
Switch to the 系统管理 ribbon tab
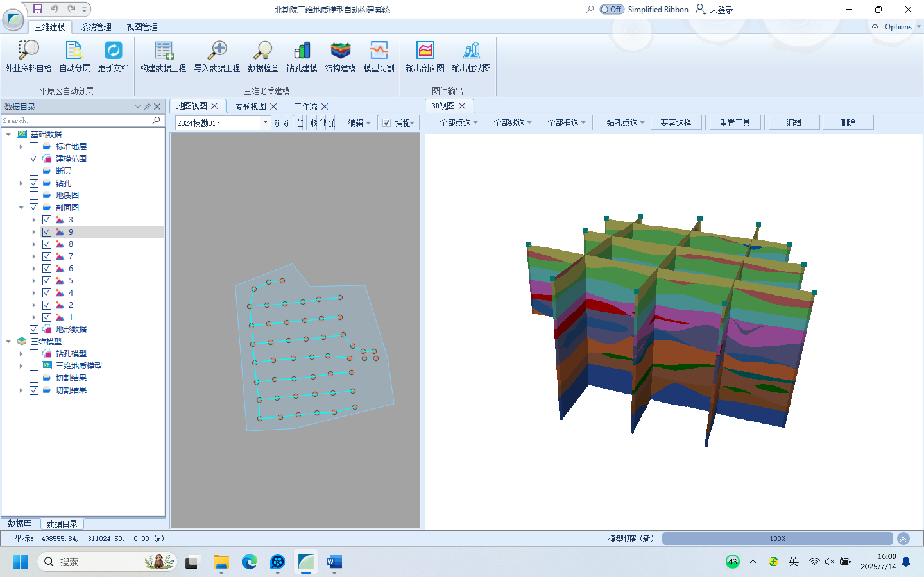96,27
